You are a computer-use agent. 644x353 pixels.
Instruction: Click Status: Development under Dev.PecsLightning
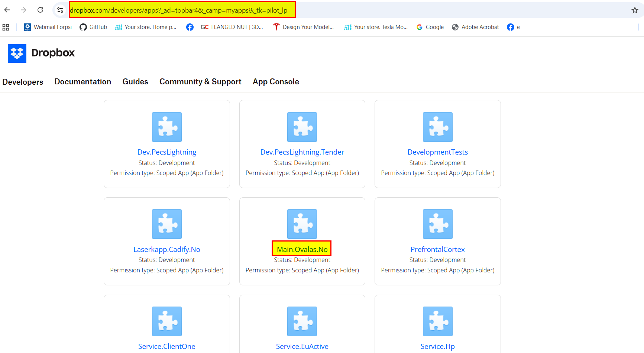tap(167, 163)
